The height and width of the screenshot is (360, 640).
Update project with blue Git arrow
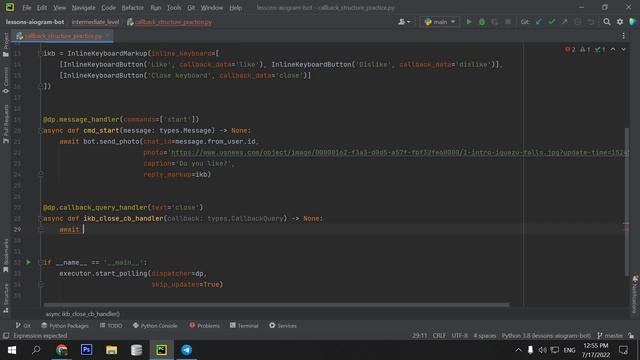[539, 22]
